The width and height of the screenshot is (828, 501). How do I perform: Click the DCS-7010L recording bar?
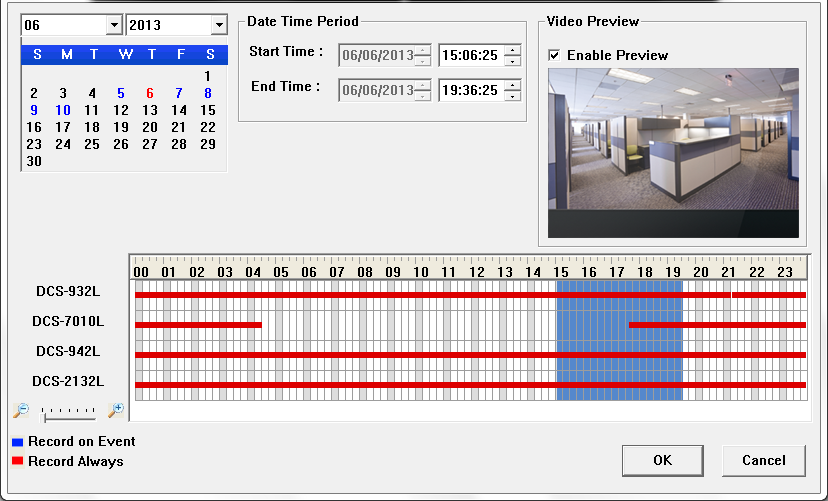point(198,325)
